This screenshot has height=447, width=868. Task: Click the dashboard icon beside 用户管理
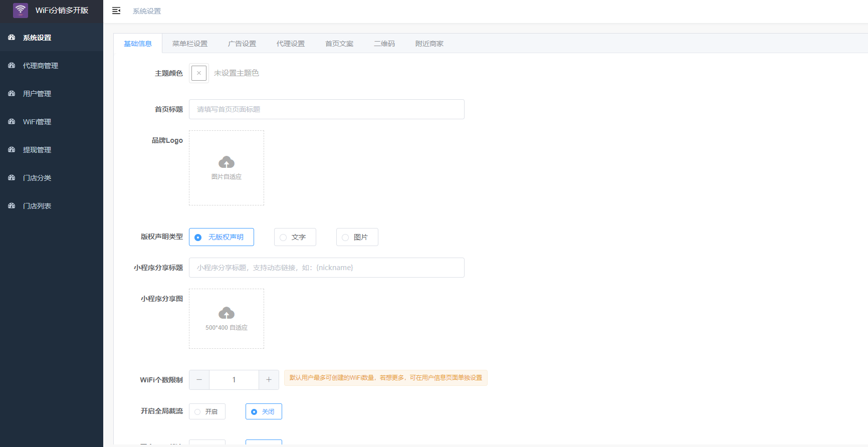(x=12, y=94)
